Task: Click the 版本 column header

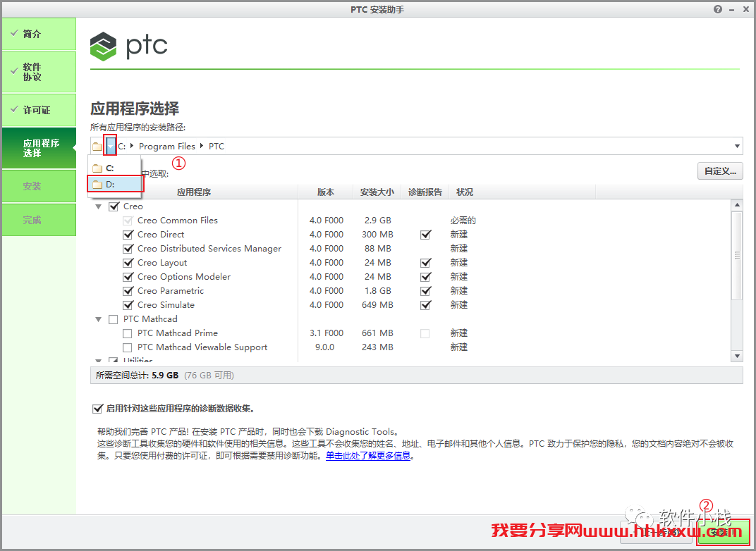Action: (325, 192)
